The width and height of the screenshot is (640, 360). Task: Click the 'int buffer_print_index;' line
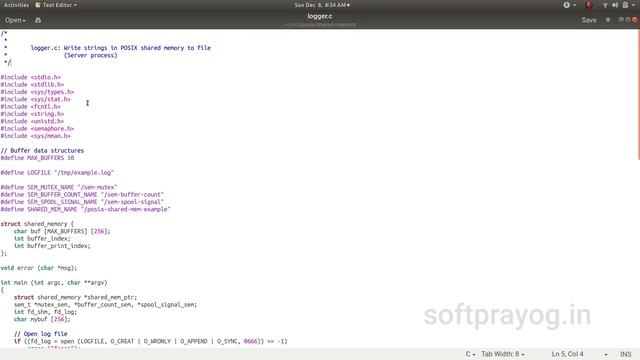(x=52, y=246)
